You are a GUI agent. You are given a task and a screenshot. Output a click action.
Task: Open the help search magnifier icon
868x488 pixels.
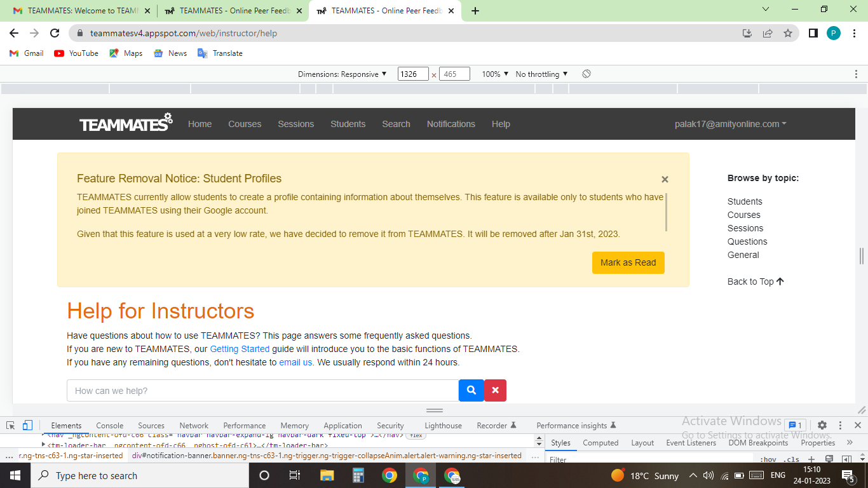tap(471, 390)
